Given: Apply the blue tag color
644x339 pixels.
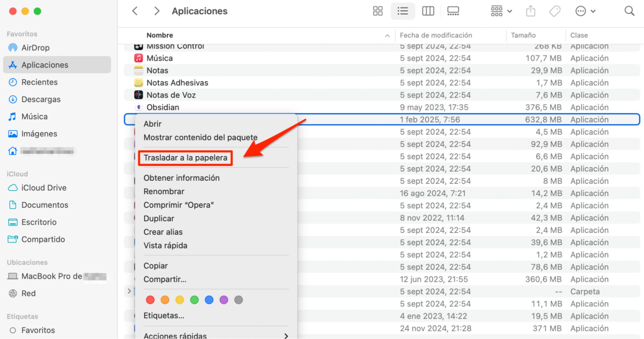Looking at the screenshot, I should coord(209,300).
